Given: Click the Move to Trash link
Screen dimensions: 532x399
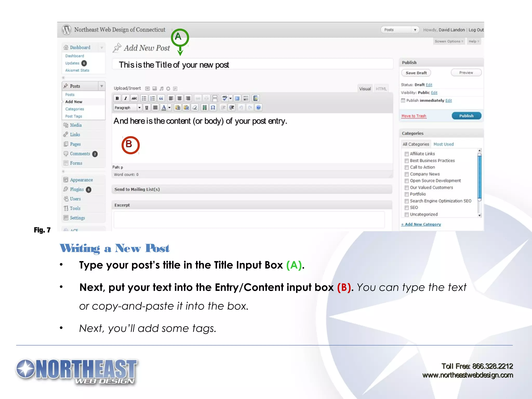Looking at the screenshot, I should (x=414, y=116).
